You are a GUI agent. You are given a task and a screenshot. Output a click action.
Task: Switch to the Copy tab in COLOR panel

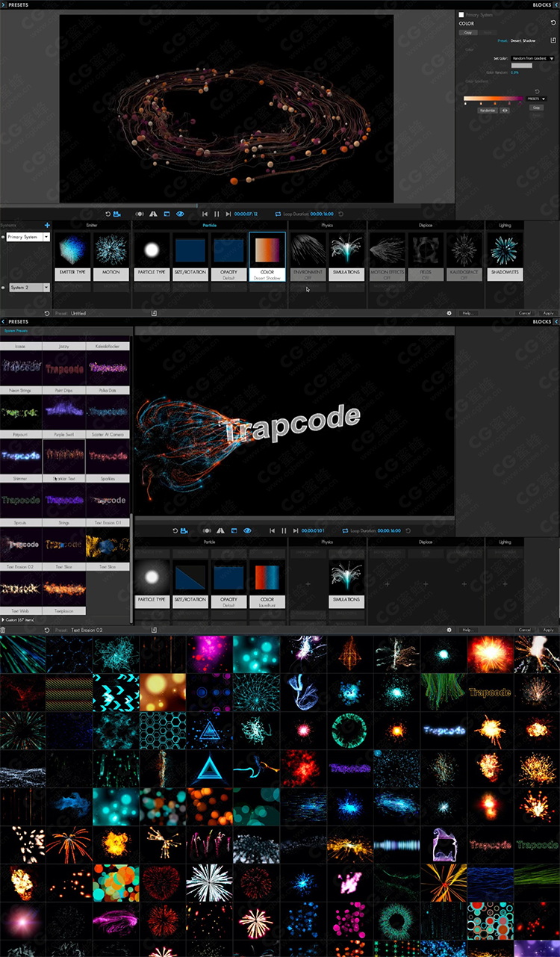pyautogui.click(x=468, y=32)
